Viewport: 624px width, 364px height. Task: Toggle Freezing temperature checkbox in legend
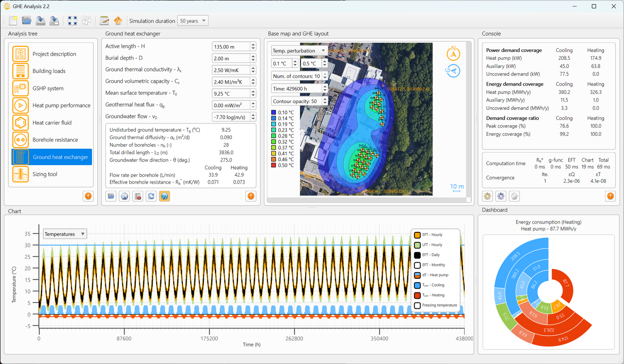417,305
